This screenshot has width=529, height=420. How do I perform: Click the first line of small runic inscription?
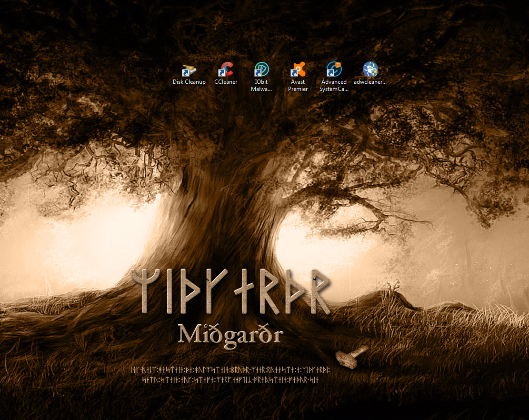230,370
